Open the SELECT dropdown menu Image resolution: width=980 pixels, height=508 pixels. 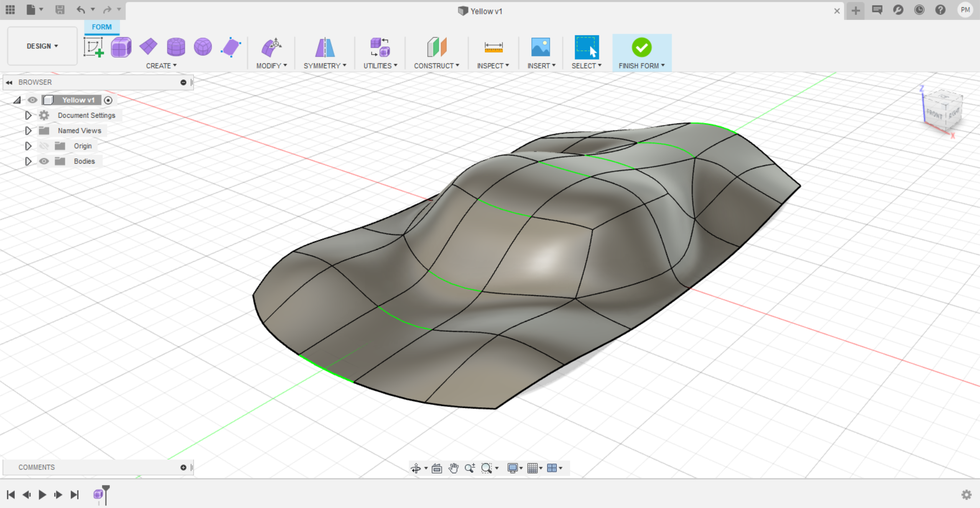(x=586, y=66)
